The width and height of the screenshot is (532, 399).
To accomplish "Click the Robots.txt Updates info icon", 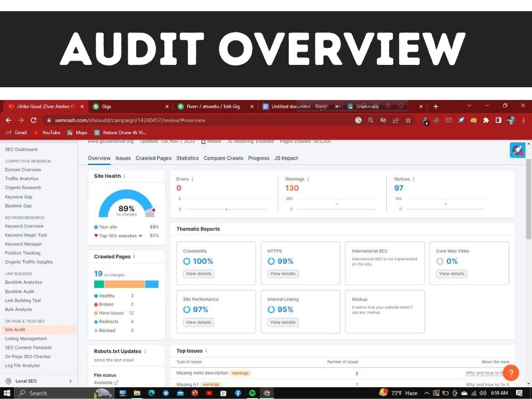I will click(145, 351).
